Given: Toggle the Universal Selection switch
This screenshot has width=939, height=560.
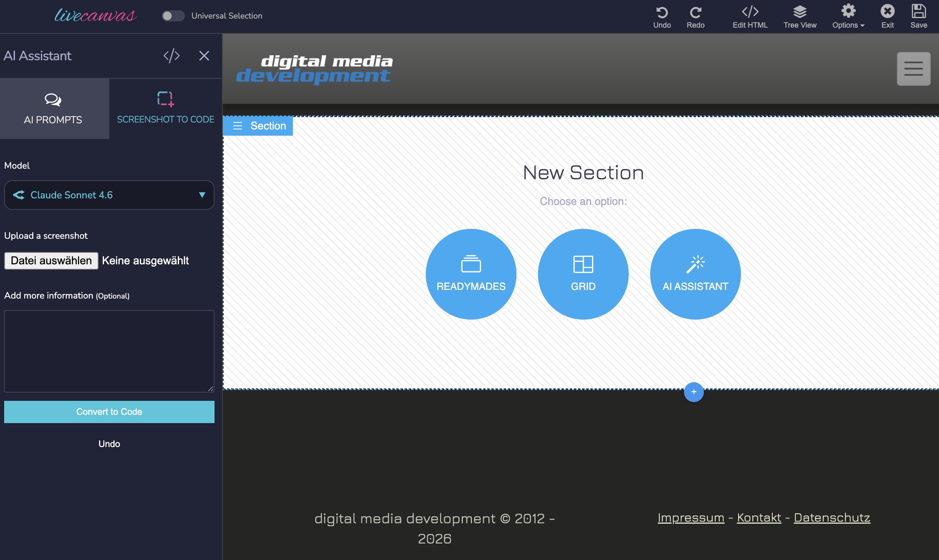Looking at the screenshot, I should tap(173, 16).
